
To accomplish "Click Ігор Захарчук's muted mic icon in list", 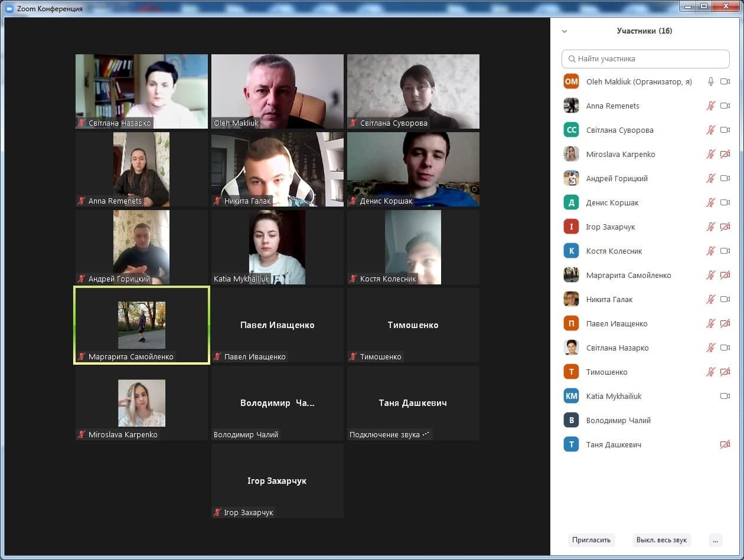I will (711, 227).
